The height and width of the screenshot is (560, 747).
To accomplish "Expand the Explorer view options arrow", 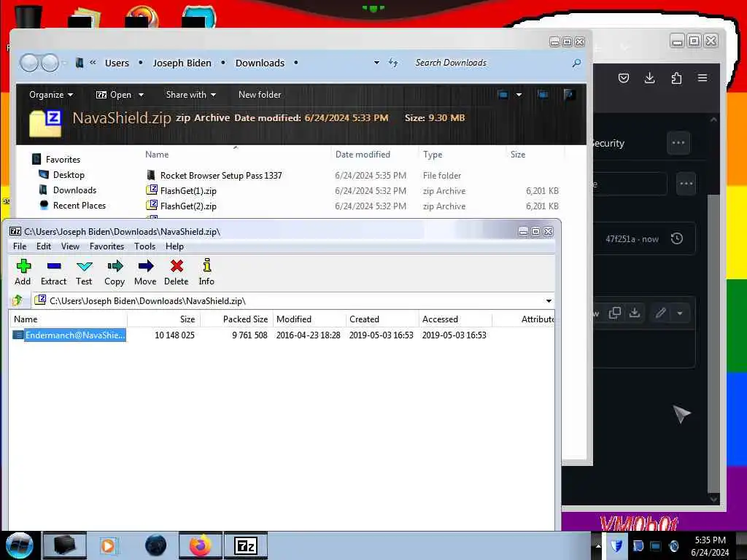I will (519, 94).
